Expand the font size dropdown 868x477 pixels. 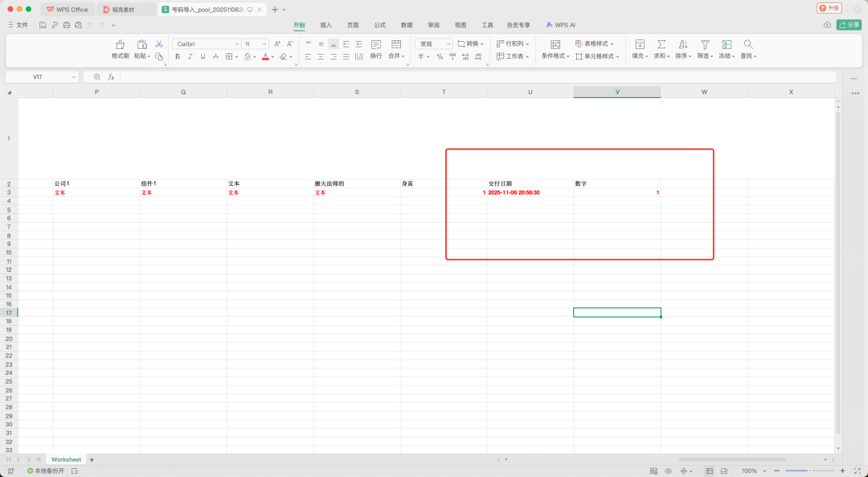point(264,44)
